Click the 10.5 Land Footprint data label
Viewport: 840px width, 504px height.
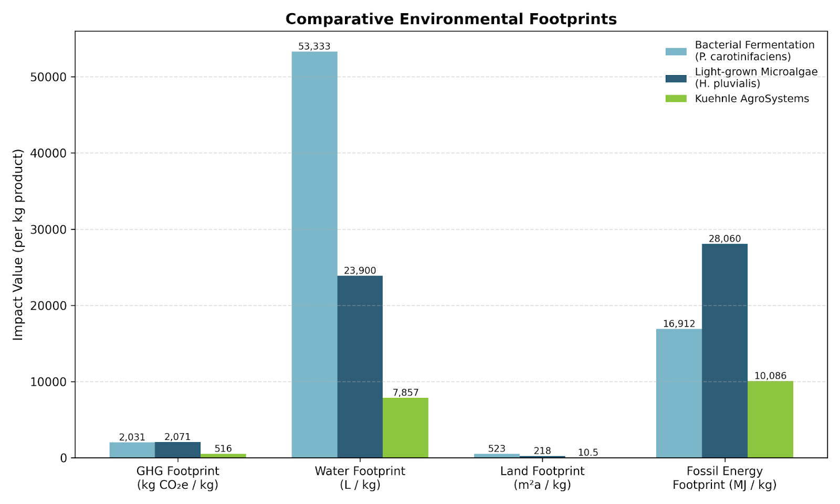pyautogui.click(x=588, y=453)
